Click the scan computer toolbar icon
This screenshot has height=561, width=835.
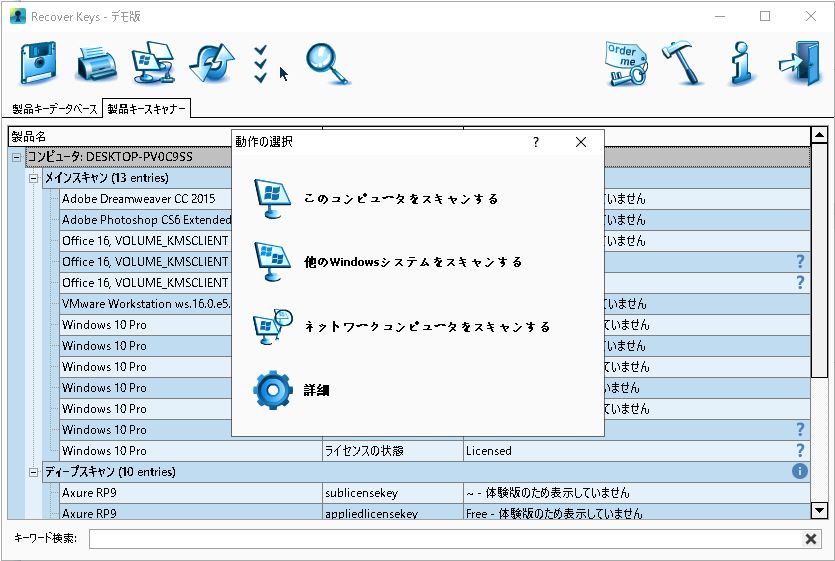[x=154, y=63]
